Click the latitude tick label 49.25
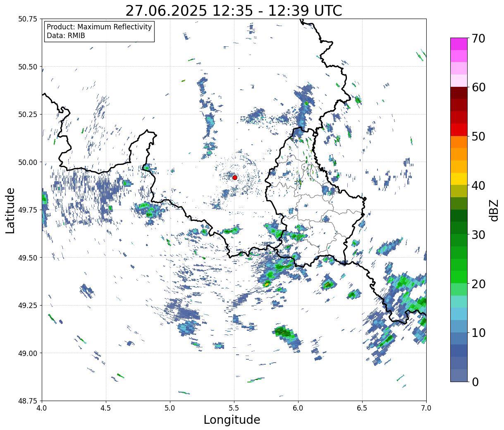 point(28,306)
